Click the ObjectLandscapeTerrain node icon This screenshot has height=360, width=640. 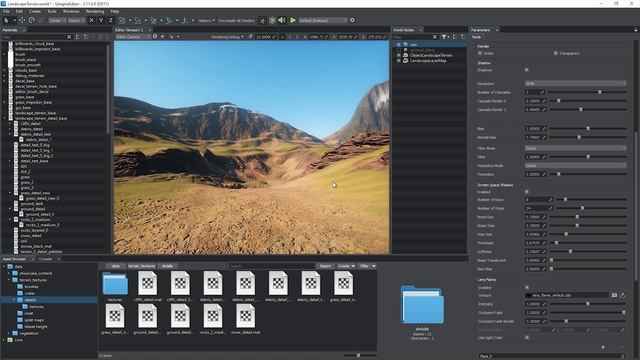(x=405, y=55)
